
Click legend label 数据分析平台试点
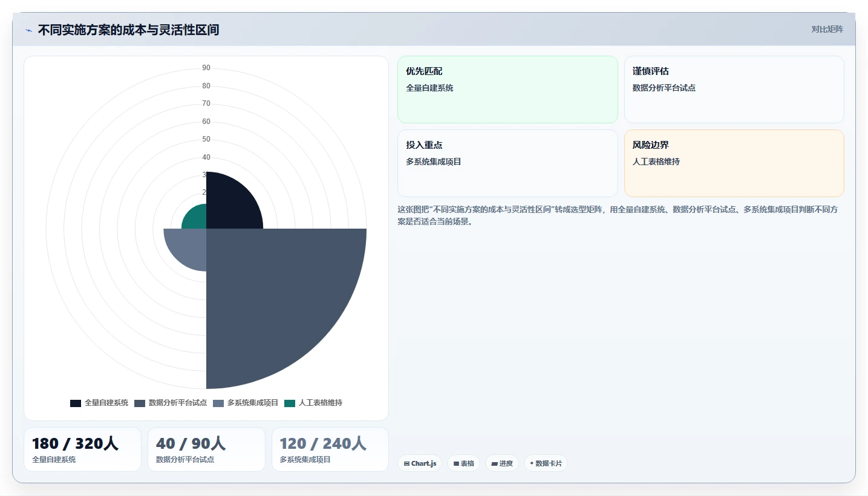click(x=178, y=403)
